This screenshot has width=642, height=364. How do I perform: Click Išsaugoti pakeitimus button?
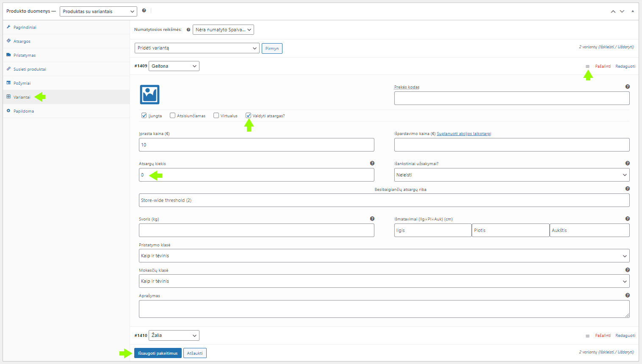coord(158,353)
